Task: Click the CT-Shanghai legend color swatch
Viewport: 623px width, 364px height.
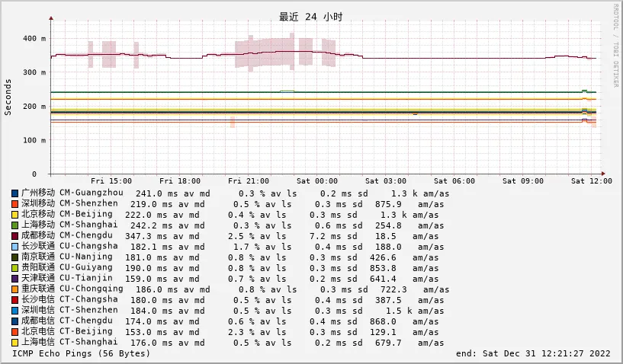Action: coord(15,343)
